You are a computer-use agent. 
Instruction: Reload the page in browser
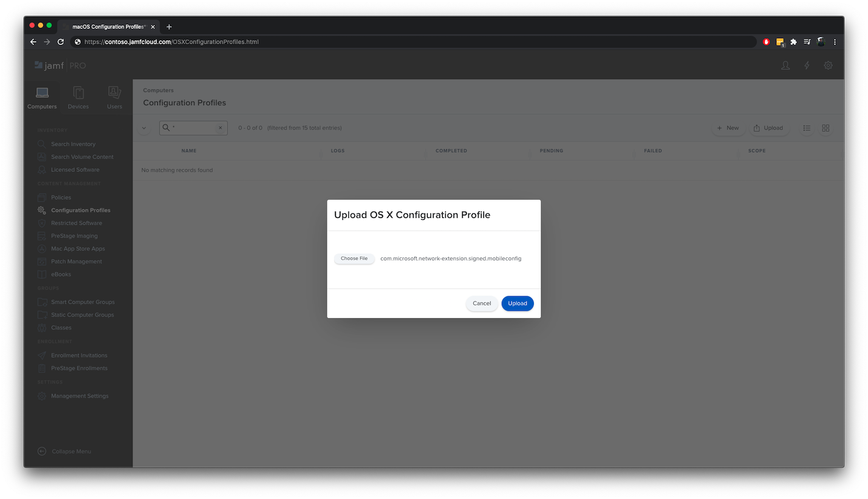point(61,42)
